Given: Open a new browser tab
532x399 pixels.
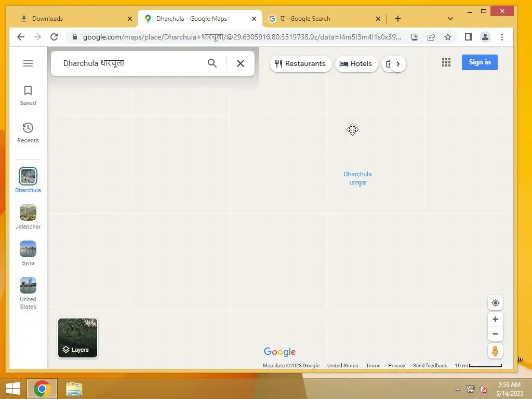Looking at the screenshot, I should (398, 19).
